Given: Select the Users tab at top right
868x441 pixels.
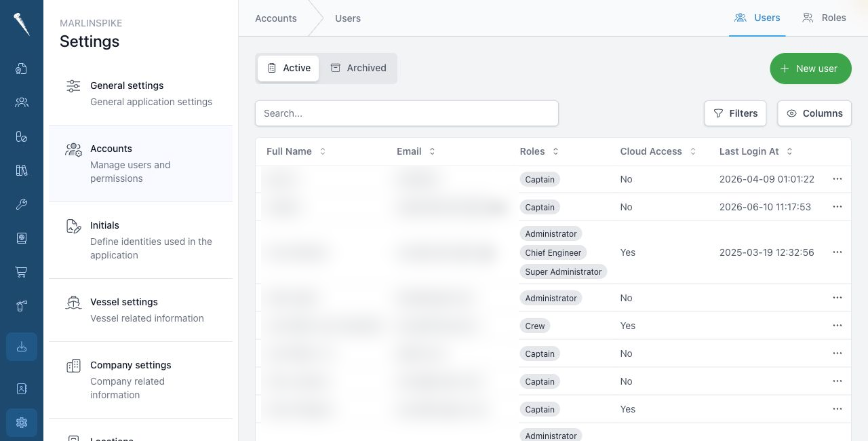Looking at the screenshot, I should (757, 18).
